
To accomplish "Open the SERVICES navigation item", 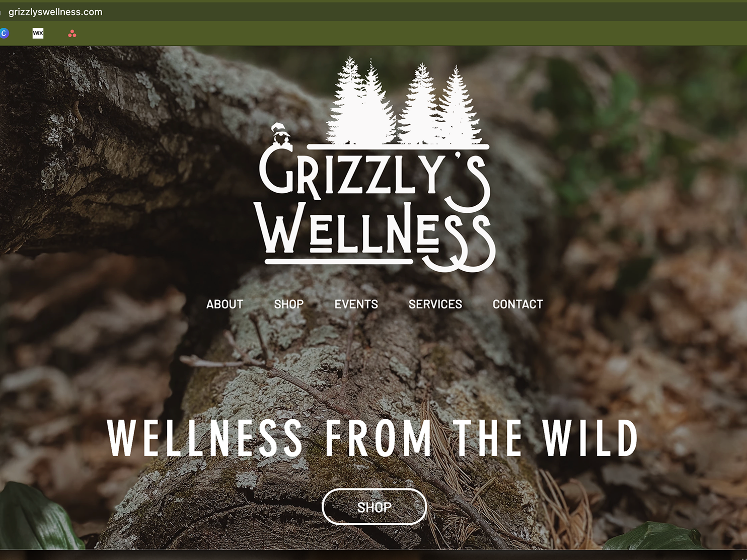I will point(435,304).
